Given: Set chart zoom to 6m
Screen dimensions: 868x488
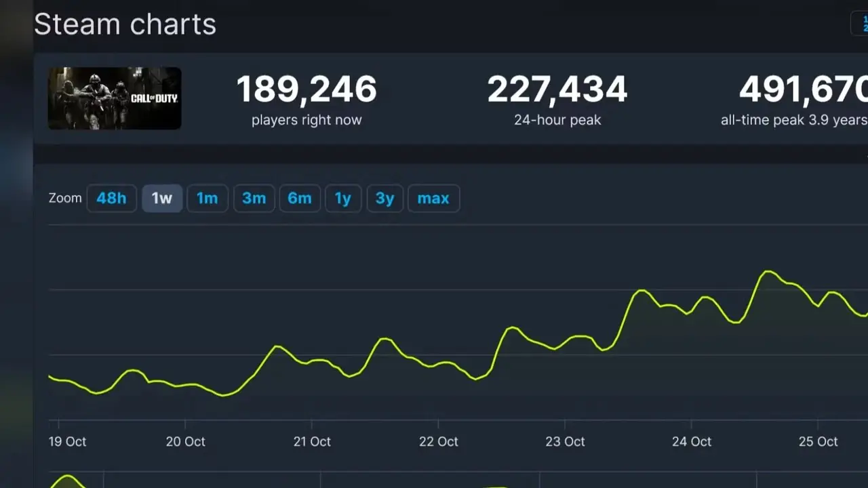Looking at the screenshot, I should pyautogui.click(x=300, y=199).
